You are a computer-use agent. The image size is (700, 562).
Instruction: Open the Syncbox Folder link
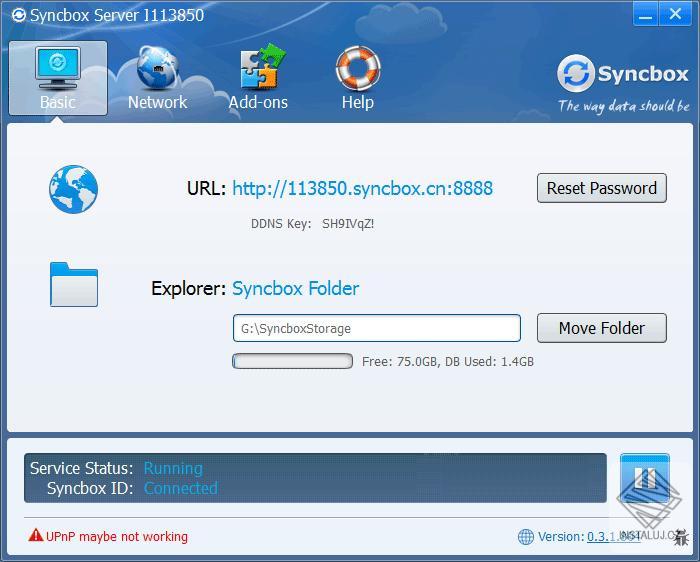point(296,288)
